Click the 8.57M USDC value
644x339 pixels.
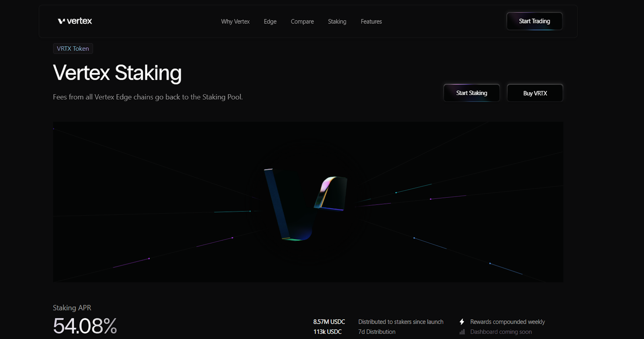pos(329,322)
